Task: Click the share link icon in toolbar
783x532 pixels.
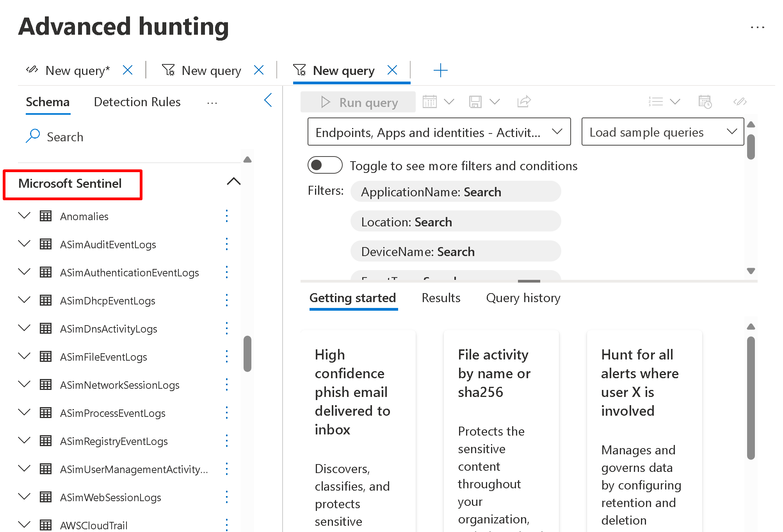Action: (x=524, y=102)
